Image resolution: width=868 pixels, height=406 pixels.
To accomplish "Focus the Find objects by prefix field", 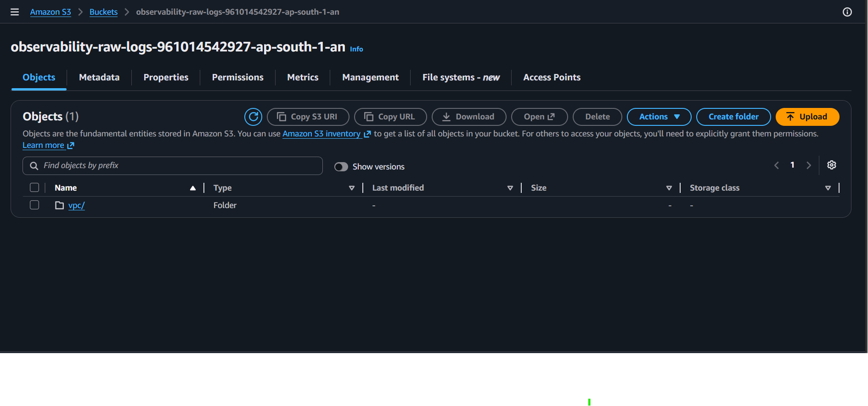I will [173, 166].
